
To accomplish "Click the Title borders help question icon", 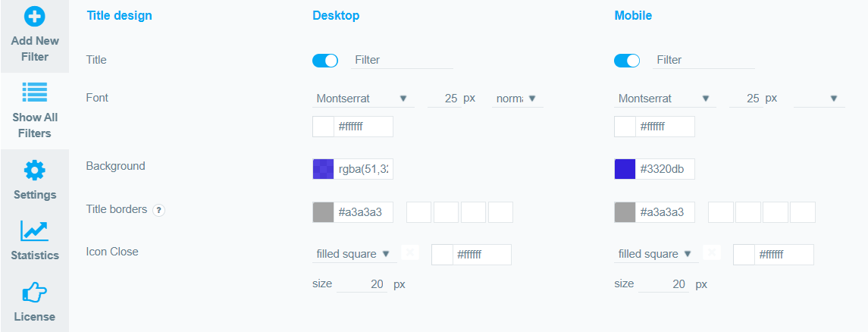I will (159, 210).
